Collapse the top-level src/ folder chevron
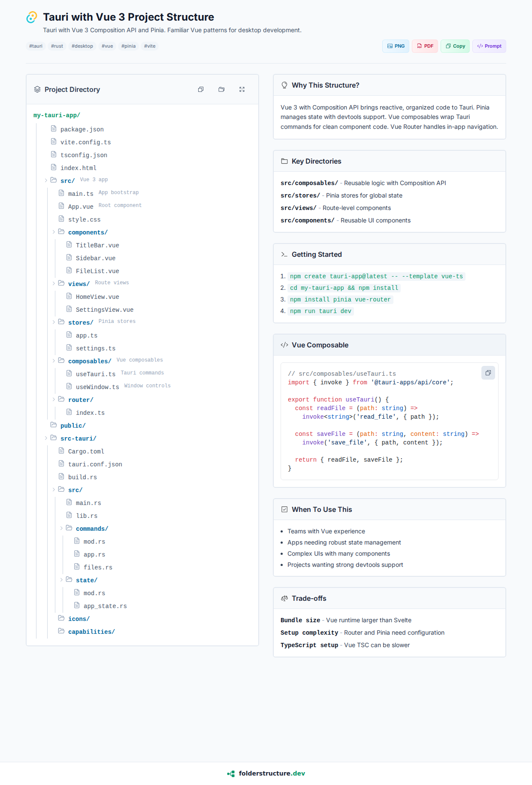Screen dimensions: 532x785 [x=46, y=180]
